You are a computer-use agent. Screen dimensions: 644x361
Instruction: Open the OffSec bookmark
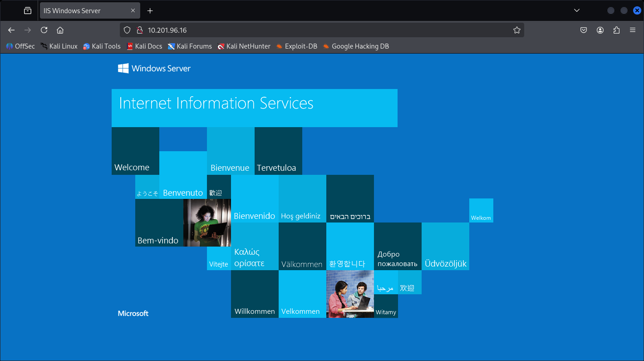pos(20,46)
